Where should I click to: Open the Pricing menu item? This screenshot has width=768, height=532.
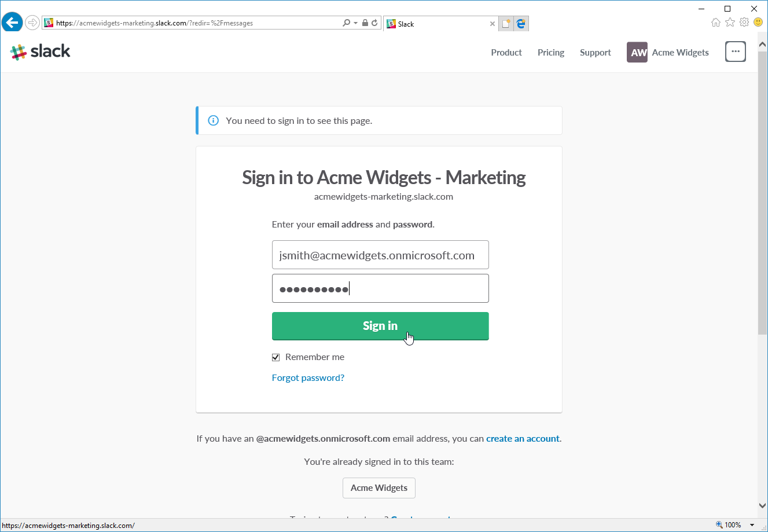pos(551,52)
